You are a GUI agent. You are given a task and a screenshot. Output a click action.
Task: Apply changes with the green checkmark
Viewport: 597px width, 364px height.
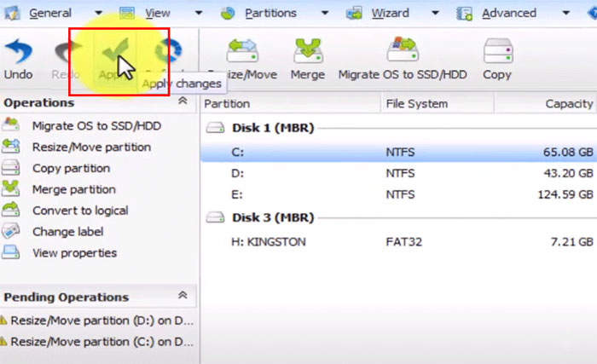pyautogui.click(x=115, y=50)
